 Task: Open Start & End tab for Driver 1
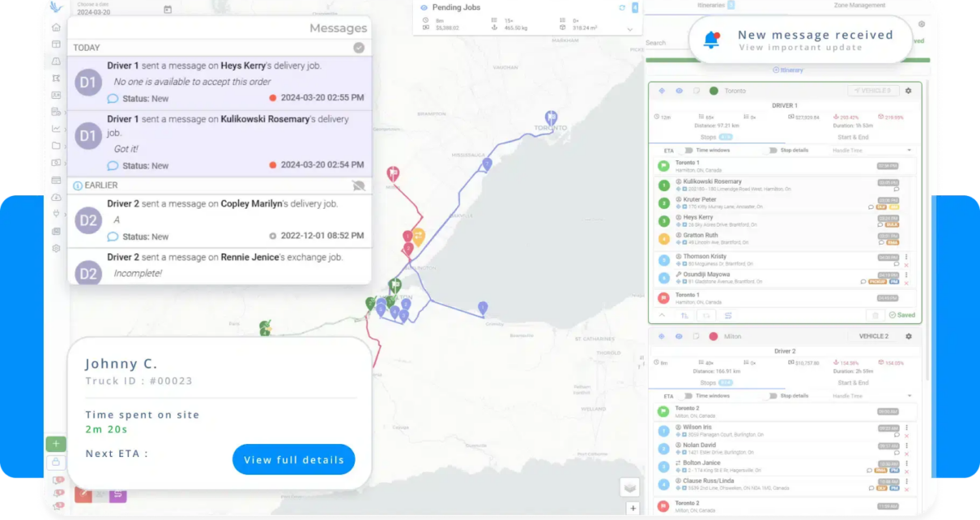pyautogui.click(x=853, y=137)
